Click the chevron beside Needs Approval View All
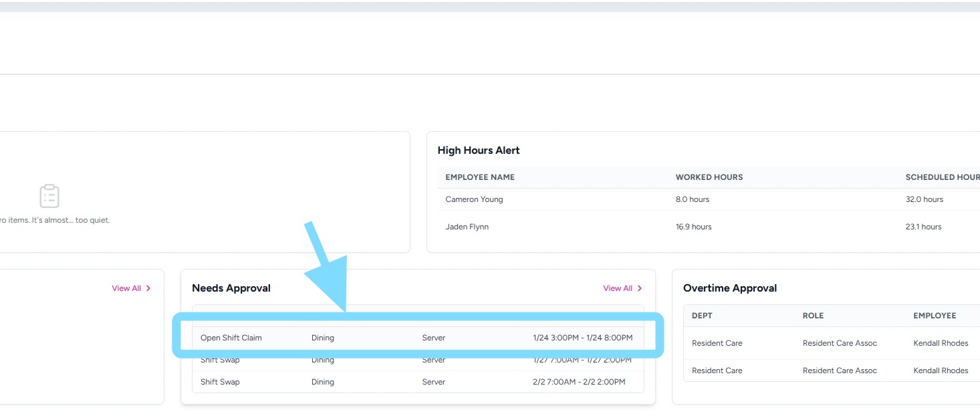 coord(640,288)
